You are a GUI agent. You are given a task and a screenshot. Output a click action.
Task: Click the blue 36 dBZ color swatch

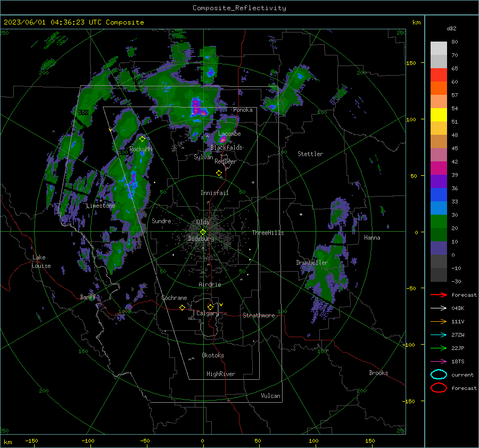click(x=439, y=195)
